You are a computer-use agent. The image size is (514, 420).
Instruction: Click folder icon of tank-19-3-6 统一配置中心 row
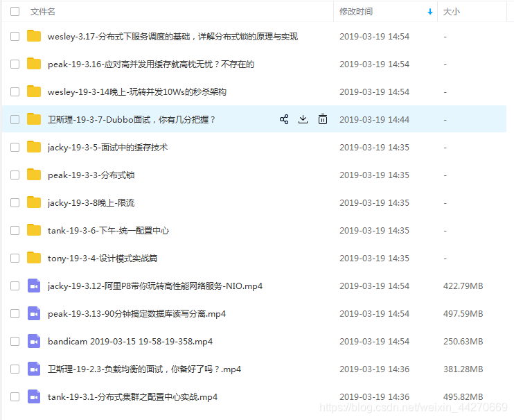34,230
